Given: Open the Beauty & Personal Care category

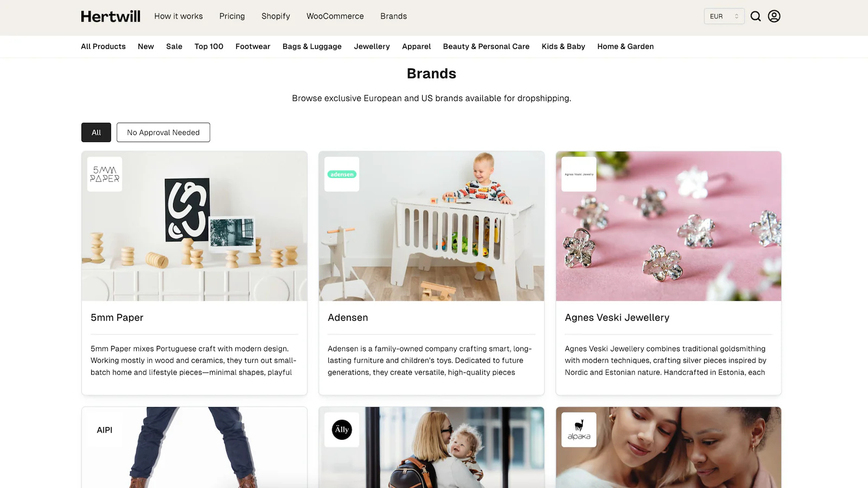Looking at the screenshot, I should click(x=486, y=47).
